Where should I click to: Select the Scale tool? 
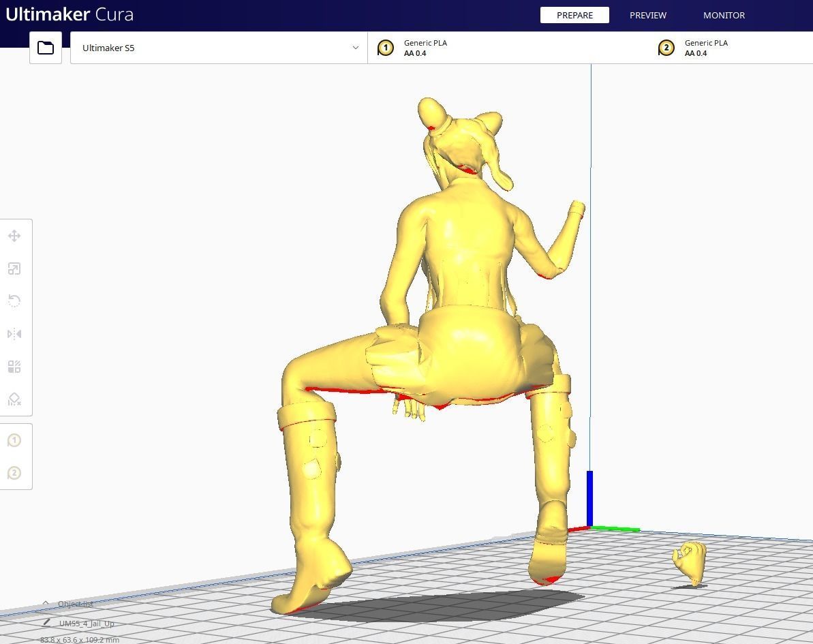point(14,269)
